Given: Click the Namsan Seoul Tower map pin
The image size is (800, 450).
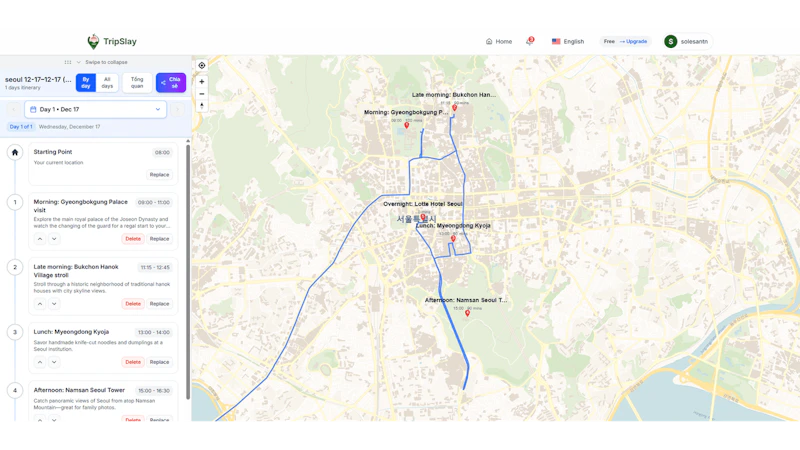Looking at the screenshot, I should 467,313.
